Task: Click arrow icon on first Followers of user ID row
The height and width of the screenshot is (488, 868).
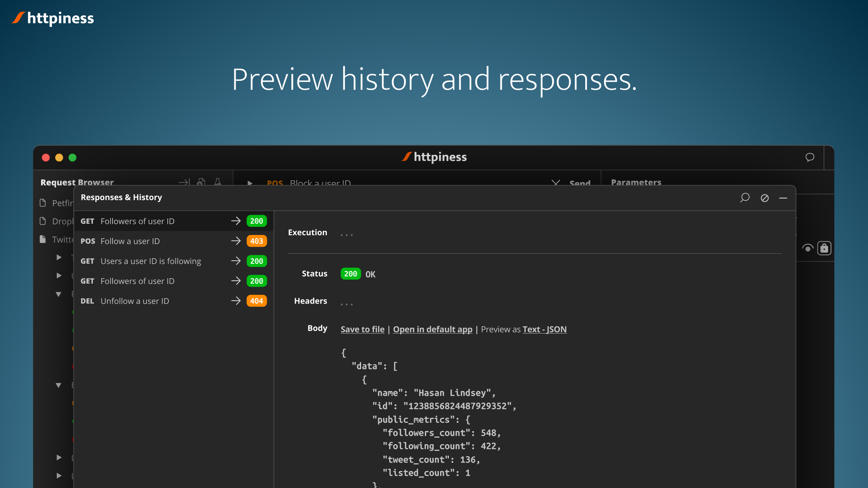Action: click(x=236, y=221)
